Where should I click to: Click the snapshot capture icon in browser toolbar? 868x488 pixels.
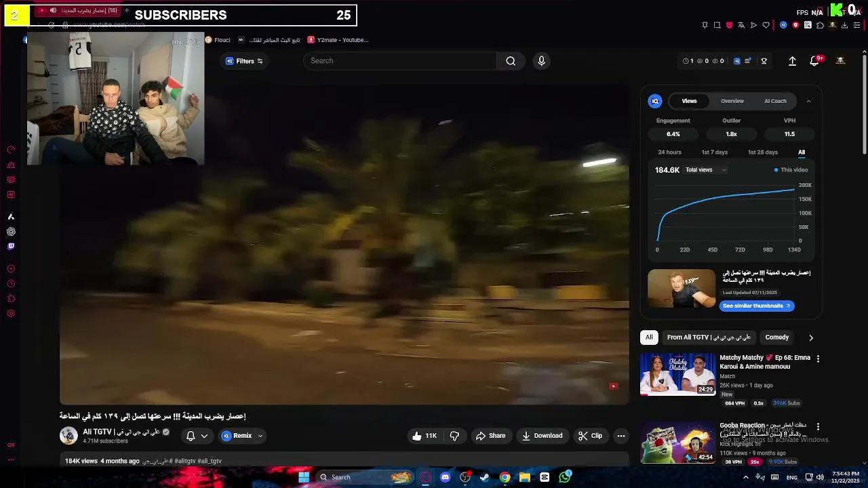coord(717,25)
